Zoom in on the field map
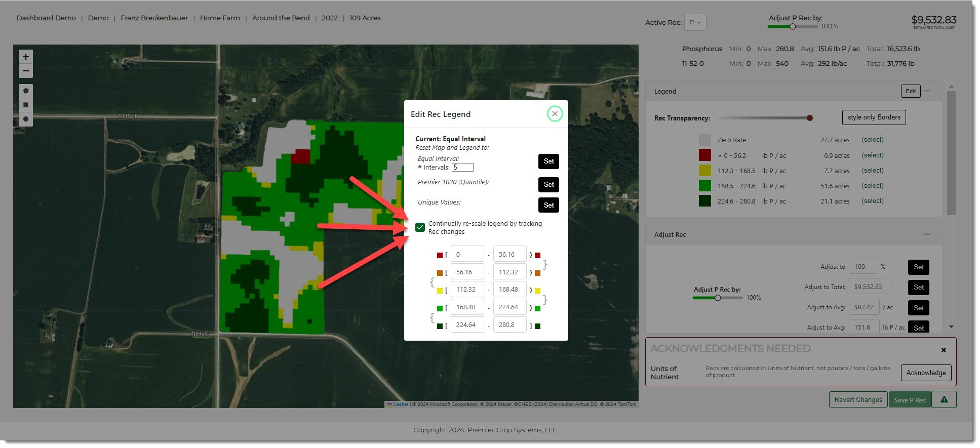 click(26, 57)
